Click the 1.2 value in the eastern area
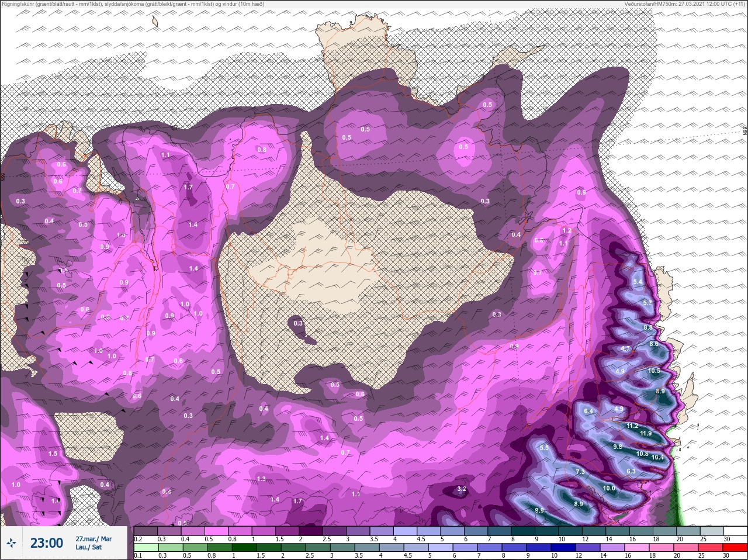748x560 pixels. pyautogui.click(x=566, y=231)
